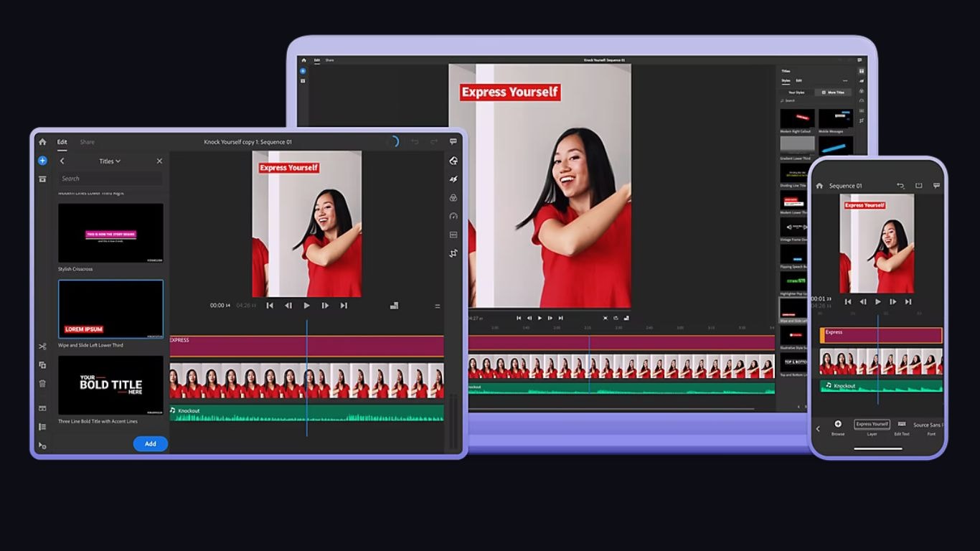
Task: Select the Express Yourself title in laptop preview
Action: [509, 92]
